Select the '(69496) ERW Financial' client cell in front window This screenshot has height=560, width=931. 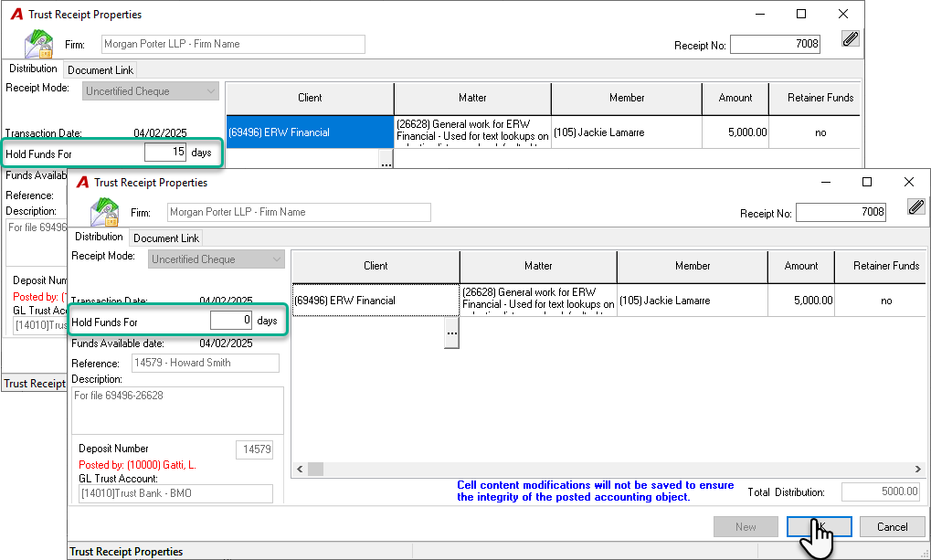pyautogui.click(x=376, y=300)
